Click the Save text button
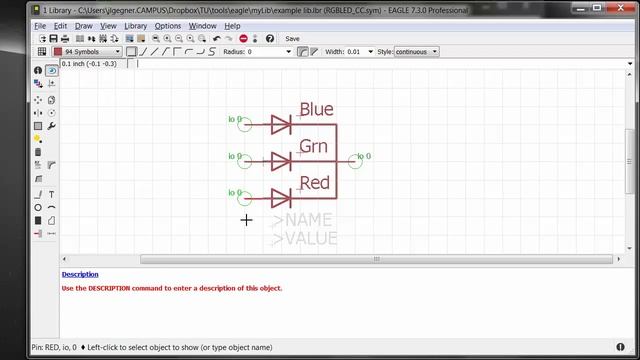Image resolution: width=640 pixels, height=360 pixels. [x=292, y=39]
